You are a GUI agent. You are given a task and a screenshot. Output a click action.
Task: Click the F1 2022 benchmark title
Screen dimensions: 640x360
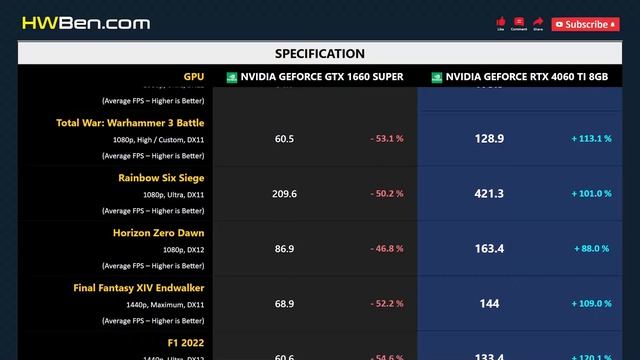click(186, 343)
